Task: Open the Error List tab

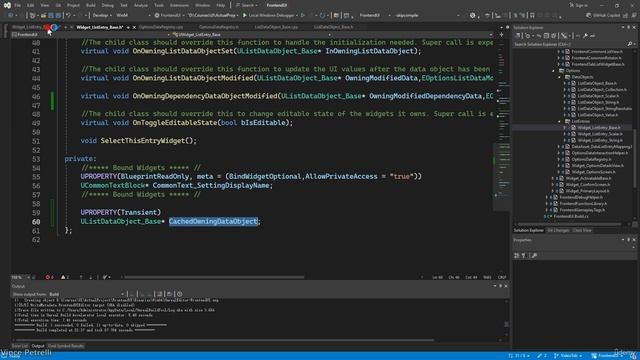Action: coord(20,346)
